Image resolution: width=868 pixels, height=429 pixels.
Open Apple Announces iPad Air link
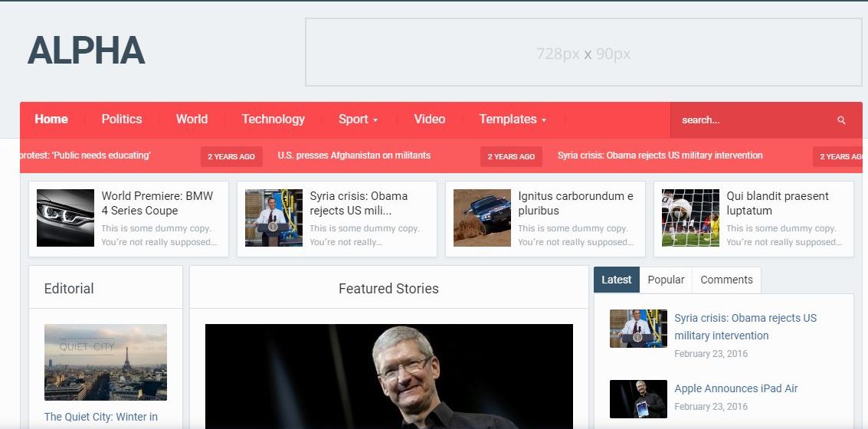tap(735, 388)
